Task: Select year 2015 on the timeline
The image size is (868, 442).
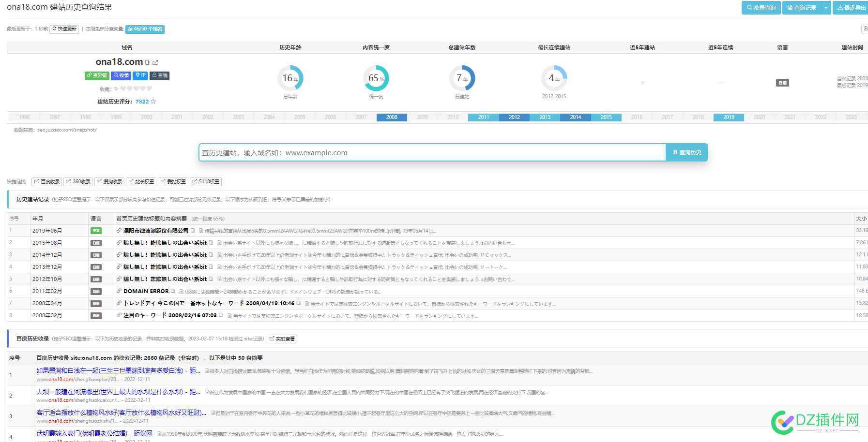Action: pos(606,118)
